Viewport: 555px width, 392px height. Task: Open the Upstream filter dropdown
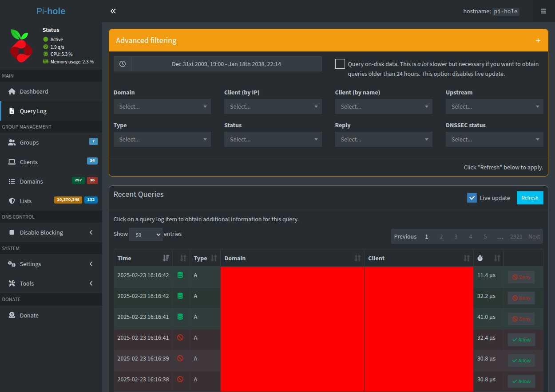pyautogui.click(x=495, y=106)
